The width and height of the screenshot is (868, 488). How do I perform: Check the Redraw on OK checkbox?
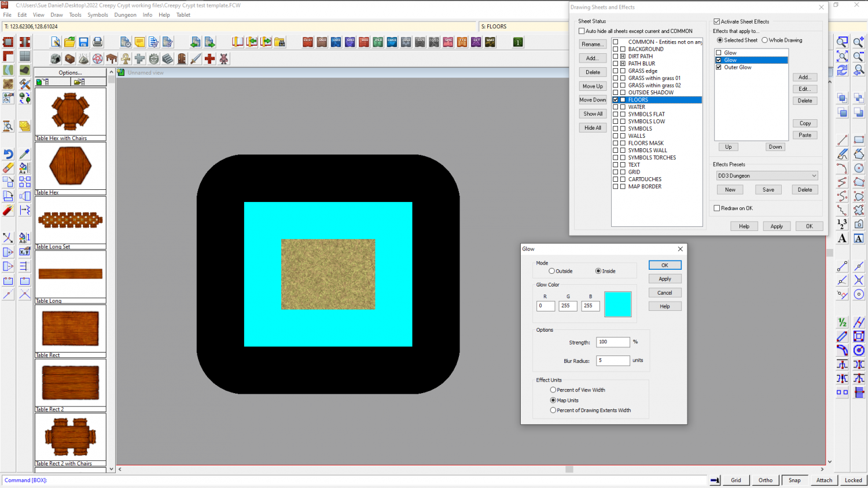pyautogui.click(x=717, y=208)
